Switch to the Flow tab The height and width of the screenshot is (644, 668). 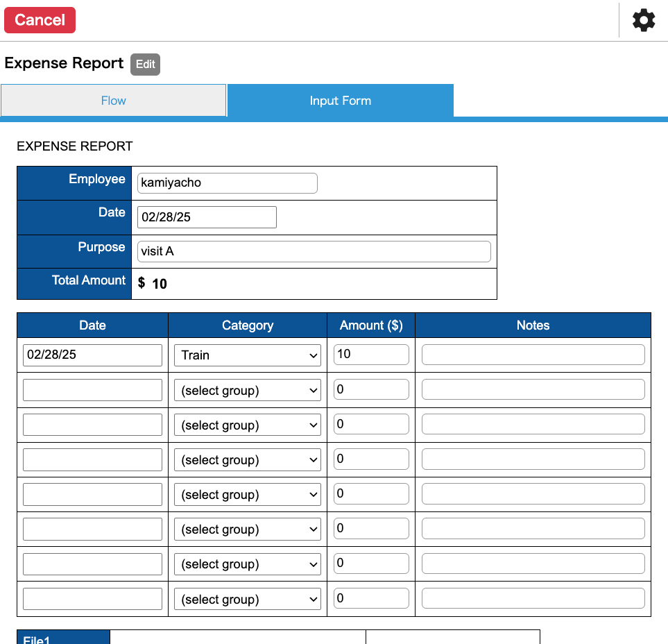point(113,101)
